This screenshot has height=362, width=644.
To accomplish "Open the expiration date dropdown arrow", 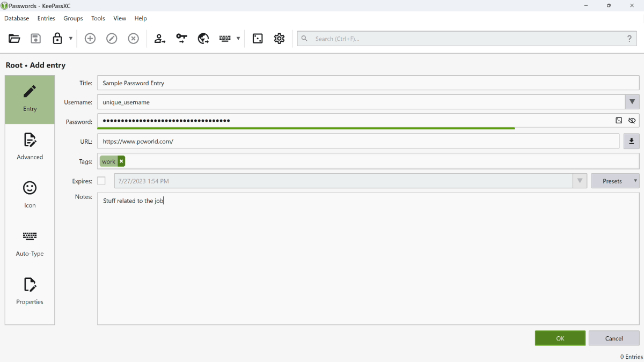I will click(x=580, y=181).
